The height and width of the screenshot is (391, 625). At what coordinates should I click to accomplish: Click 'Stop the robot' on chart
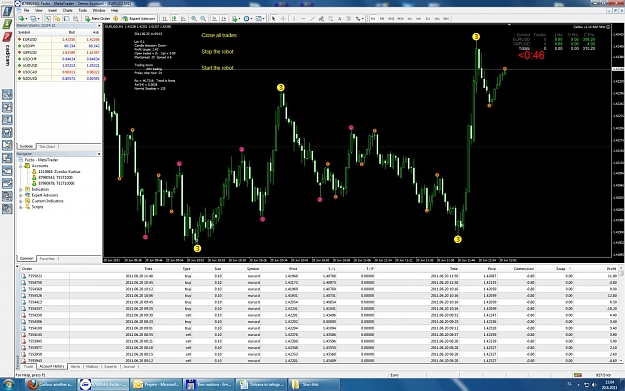[x=217, y=51]
